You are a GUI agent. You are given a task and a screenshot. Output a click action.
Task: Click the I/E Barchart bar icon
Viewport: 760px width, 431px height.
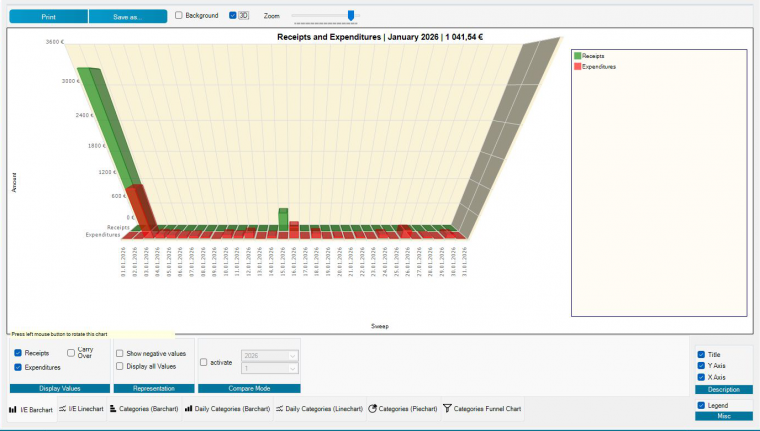(13, 410)
